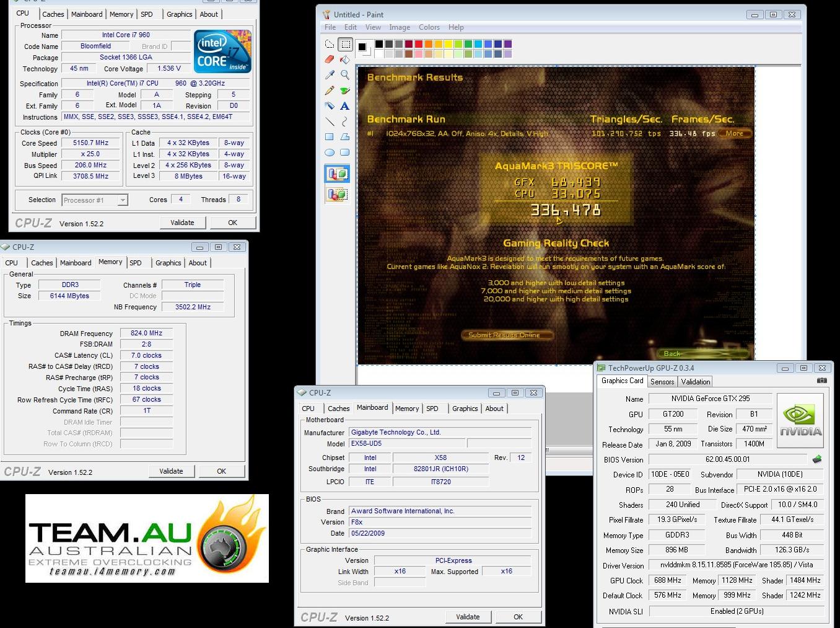
Task: Select the Free-Form Select tool in Paint
Action: point(330,44)
